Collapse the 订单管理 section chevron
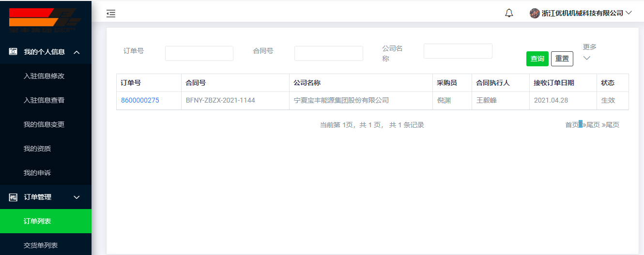Screen dimensions: 644x255 [x=77, y=197]
